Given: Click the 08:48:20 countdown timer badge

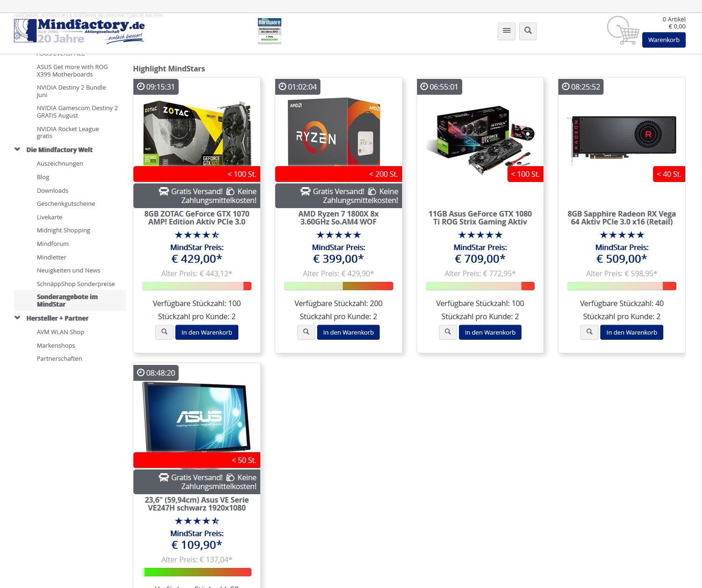Looking at the screenshot, I should 156,373.
